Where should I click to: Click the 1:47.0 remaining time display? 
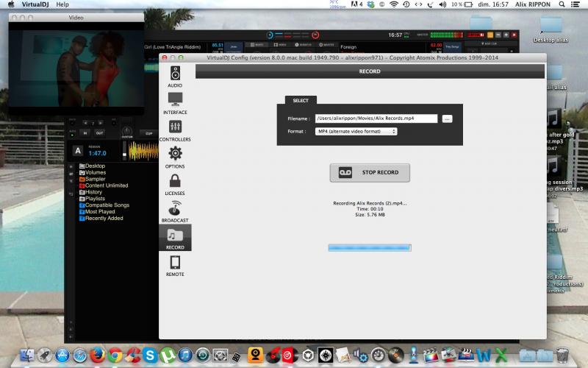97,153
